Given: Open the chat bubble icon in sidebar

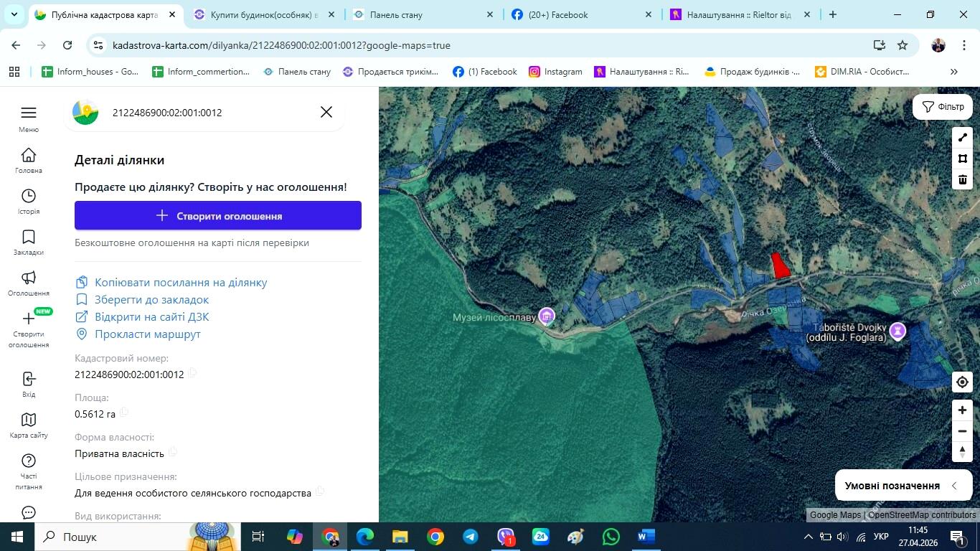Looking at the screenshot, I should (29, 512).
